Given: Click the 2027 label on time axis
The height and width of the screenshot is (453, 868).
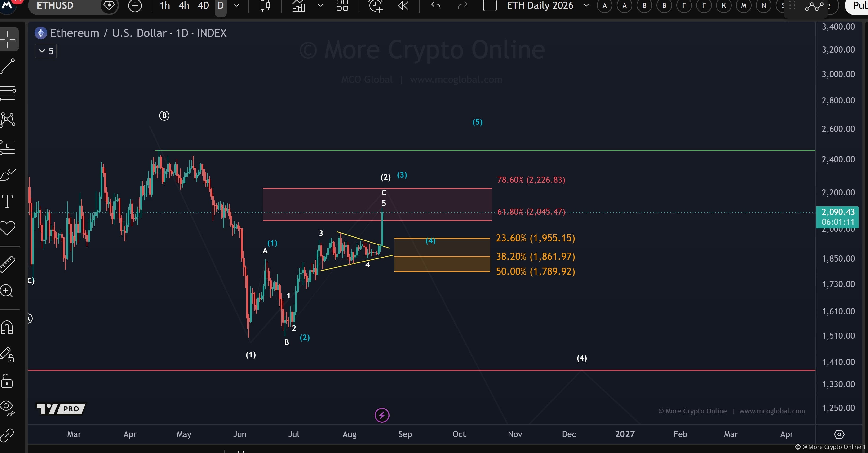Looking at the screenshot, I should click(x=625, y=434).
